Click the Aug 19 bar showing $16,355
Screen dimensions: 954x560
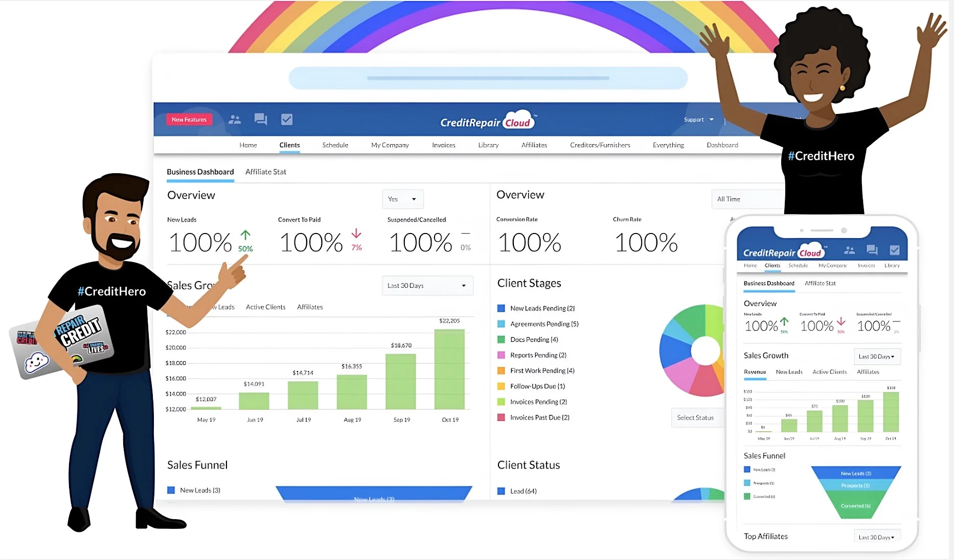coord(352,392)
